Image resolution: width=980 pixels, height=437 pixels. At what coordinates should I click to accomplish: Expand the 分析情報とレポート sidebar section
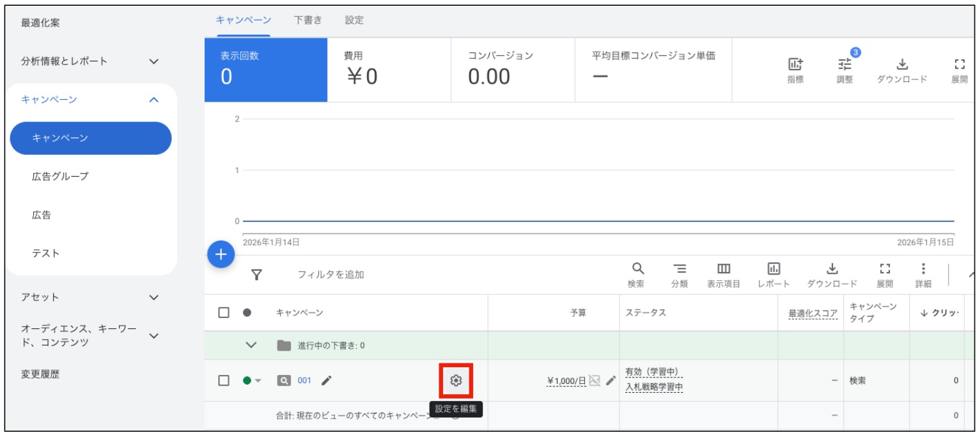153,61
